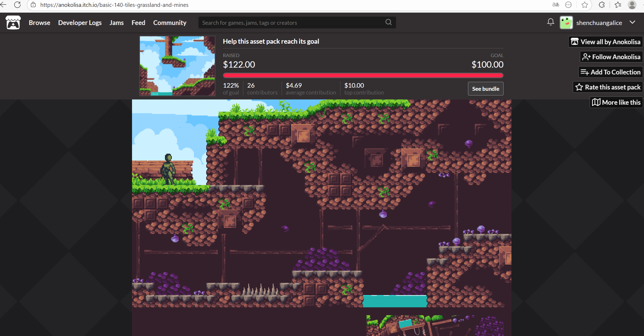Image resolution: width=644 pixels, height=336 pixels.
Task: Click the small tileset preview image at bottom
Action: pos(435,325)
